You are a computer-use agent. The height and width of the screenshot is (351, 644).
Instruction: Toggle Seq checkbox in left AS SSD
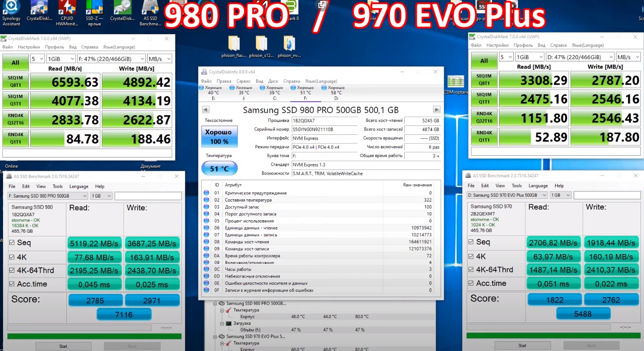12,243
